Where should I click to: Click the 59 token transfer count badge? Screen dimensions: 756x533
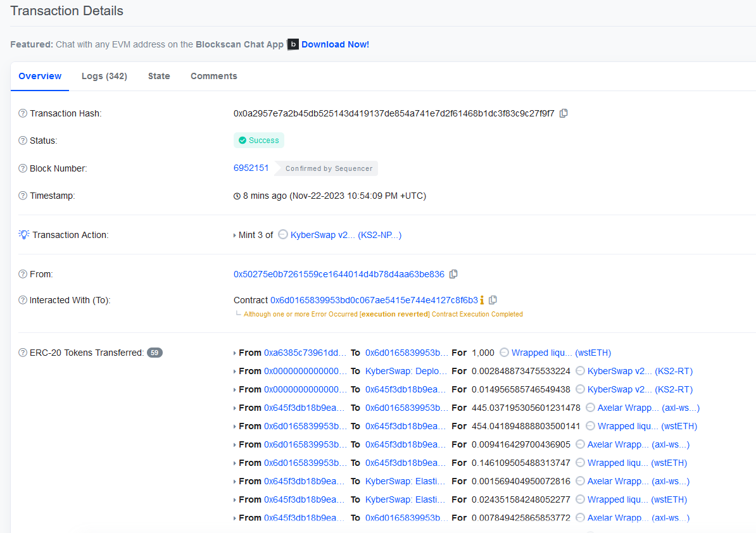click(x=154, y=353)
